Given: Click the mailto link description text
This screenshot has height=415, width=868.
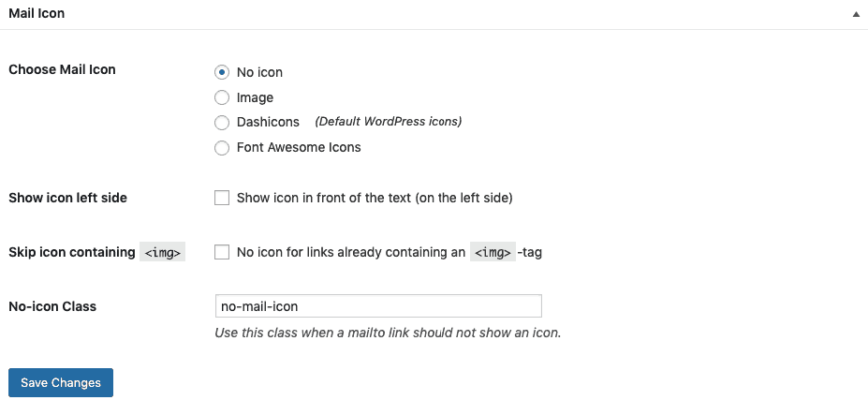Looking at the screenshot, I should [388, 333].
